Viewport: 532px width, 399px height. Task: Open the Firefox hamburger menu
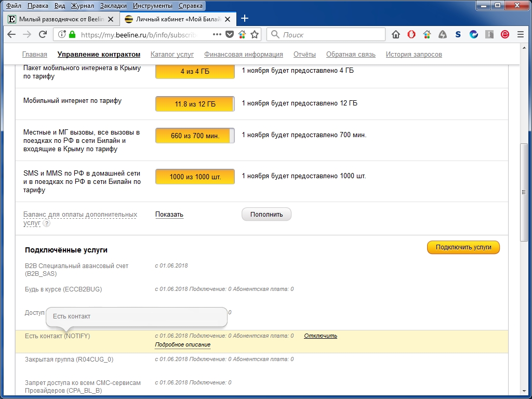[520, 34]
